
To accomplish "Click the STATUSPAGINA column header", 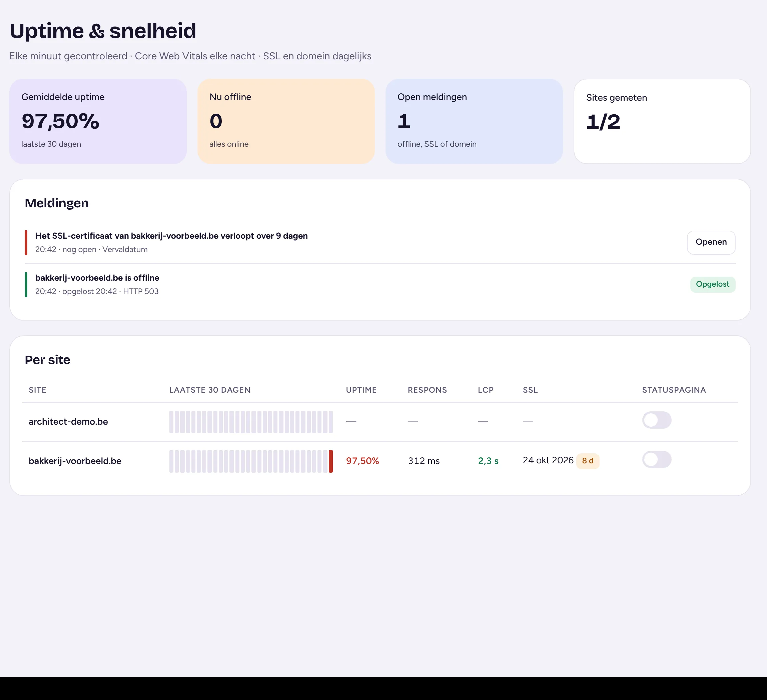I will point(674,390).
